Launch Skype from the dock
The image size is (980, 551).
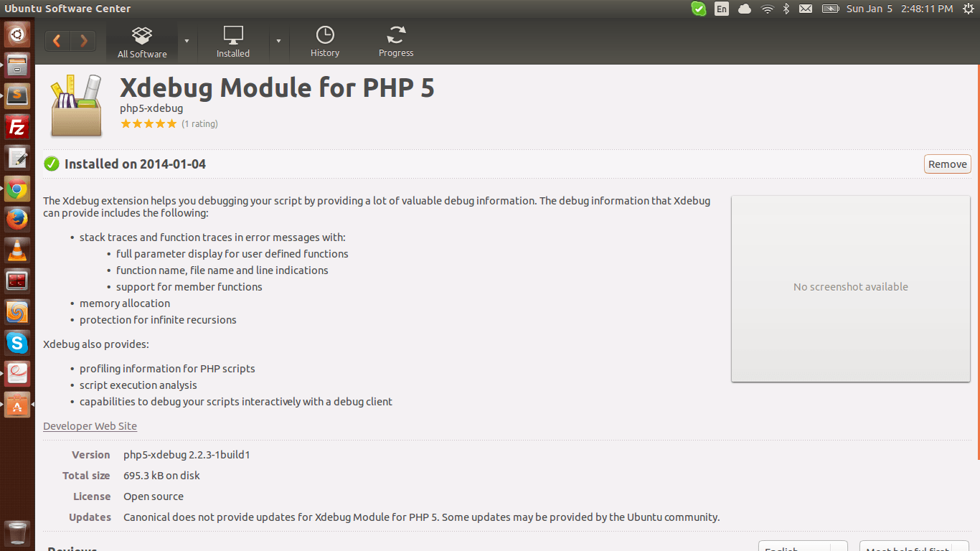(x=17, y=343)
